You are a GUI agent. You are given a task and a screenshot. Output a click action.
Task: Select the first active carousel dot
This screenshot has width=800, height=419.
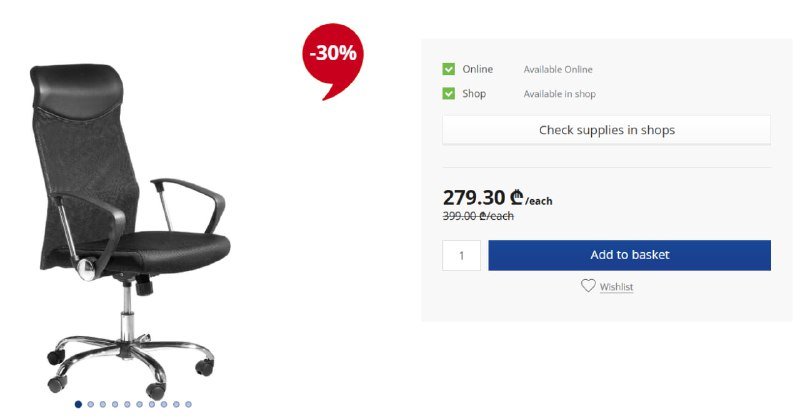pyautogui.click(x=78, y=404)
